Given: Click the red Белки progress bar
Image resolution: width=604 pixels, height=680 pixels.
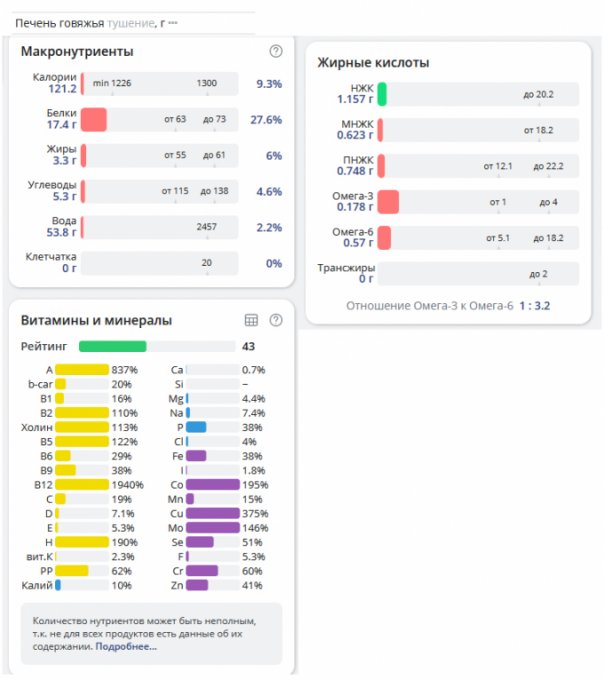Looking at the screenshot, I should point(94,120).
